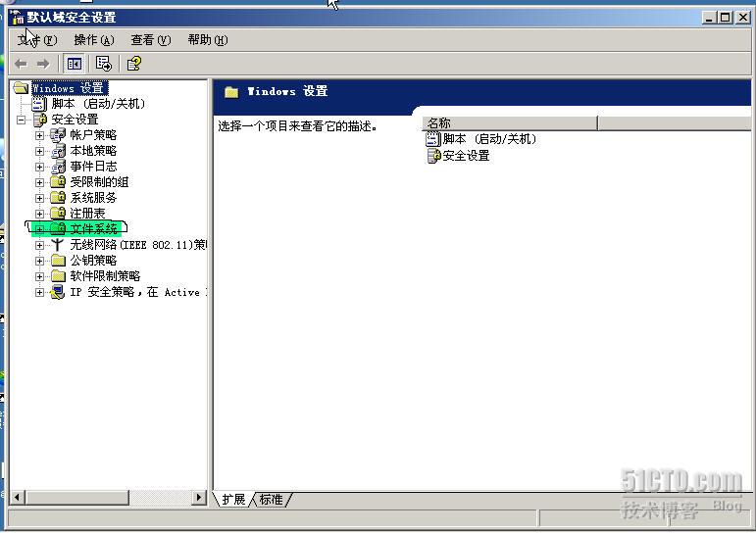Select 脚本 (启动/关机) icon in right pane

[x=434, y=139]
